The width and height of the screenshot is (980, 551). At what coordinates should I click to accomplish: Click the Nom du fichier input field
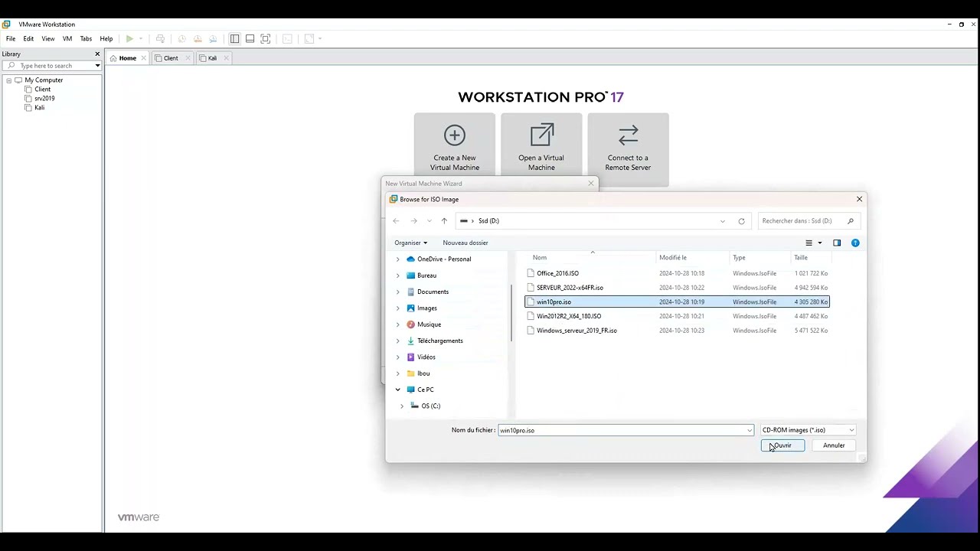coord(626,430)
